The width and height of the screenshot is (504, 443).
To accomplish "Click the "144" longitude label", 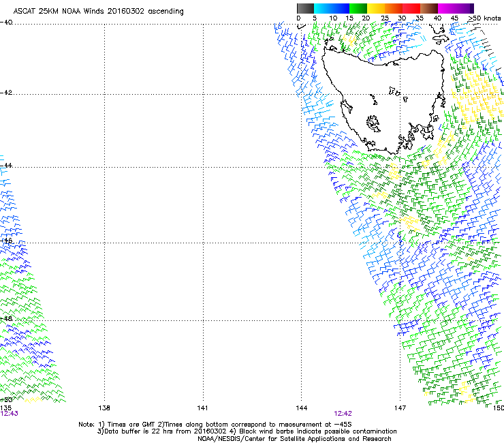I will [301, 408].
